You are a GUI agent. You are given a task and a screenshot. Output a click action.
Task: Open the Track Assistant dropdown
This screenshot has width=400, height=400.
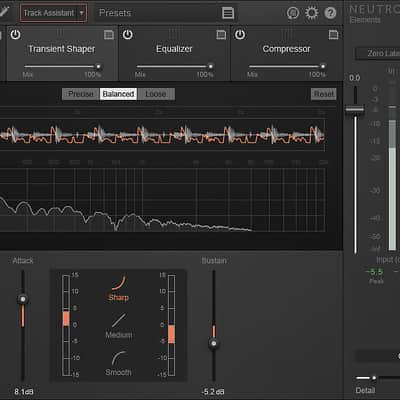(x=54, y=13)
